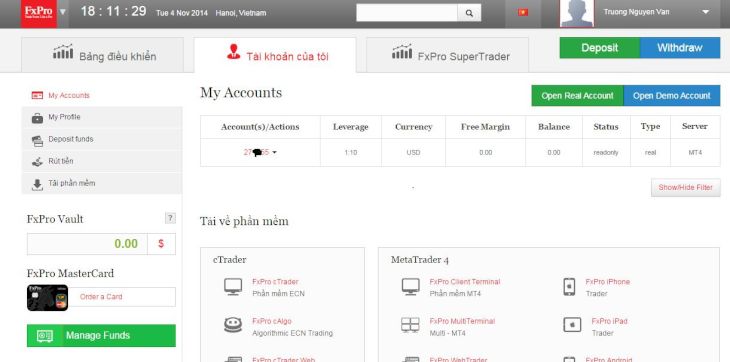Open the dropdown arrow beside FxPro logo

[63, 12]
